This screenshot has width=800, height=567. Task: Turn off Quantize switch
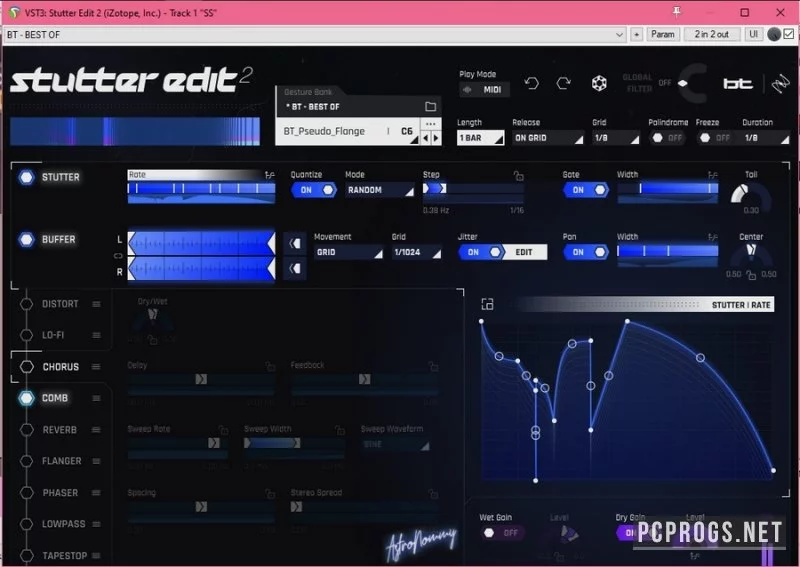[x=314, y=190]
